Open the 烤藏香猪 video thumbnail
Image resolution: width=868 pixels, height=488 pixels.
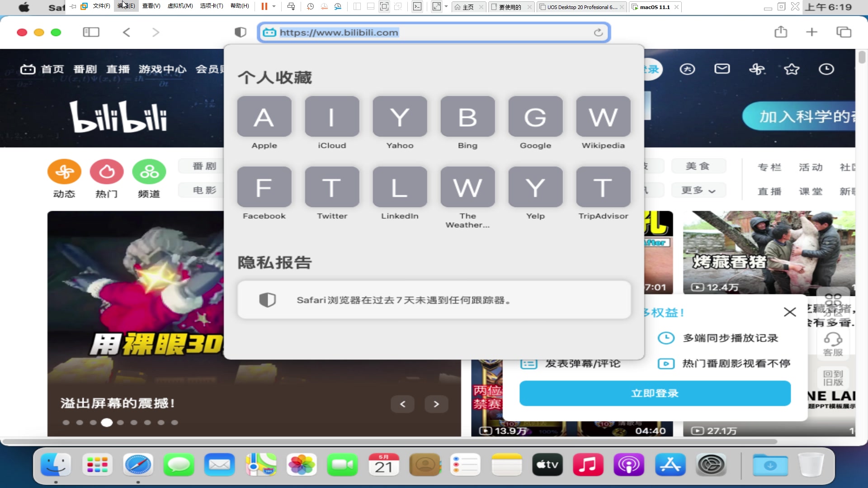769,253
